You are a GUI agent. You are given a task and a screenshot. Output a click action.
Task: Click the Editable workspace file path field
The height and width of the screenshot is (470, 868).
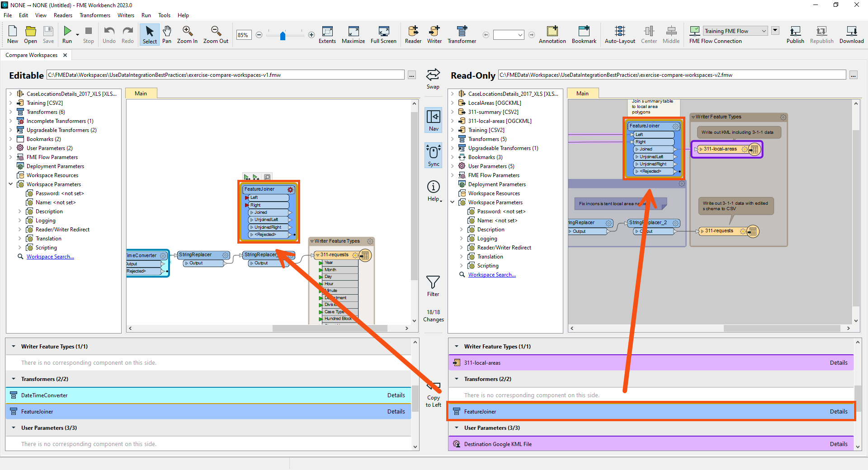[x=225, y=75]
